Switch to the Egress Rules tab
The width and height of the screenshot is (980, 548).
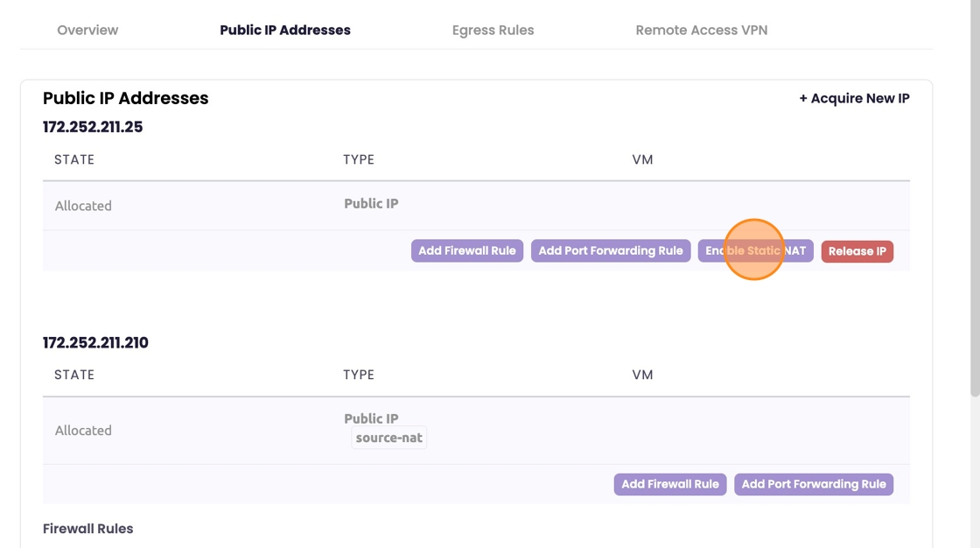point(493,30)
